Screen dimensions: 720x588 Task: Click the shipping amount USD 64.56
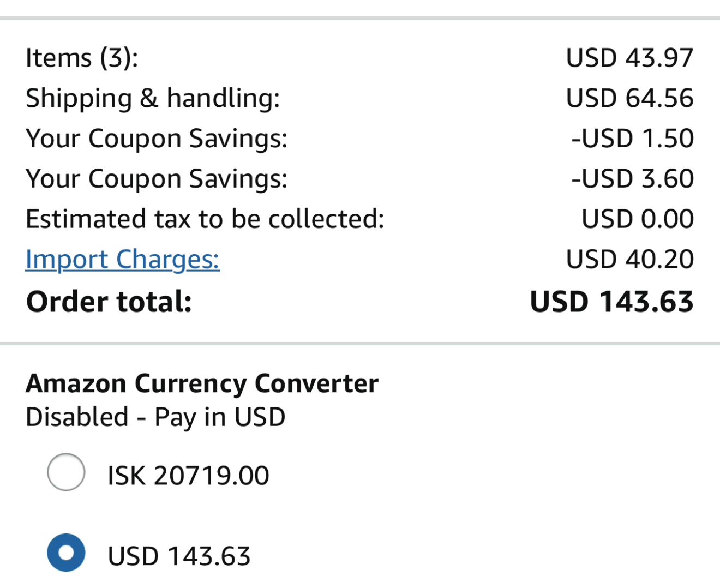coord(629,98)
